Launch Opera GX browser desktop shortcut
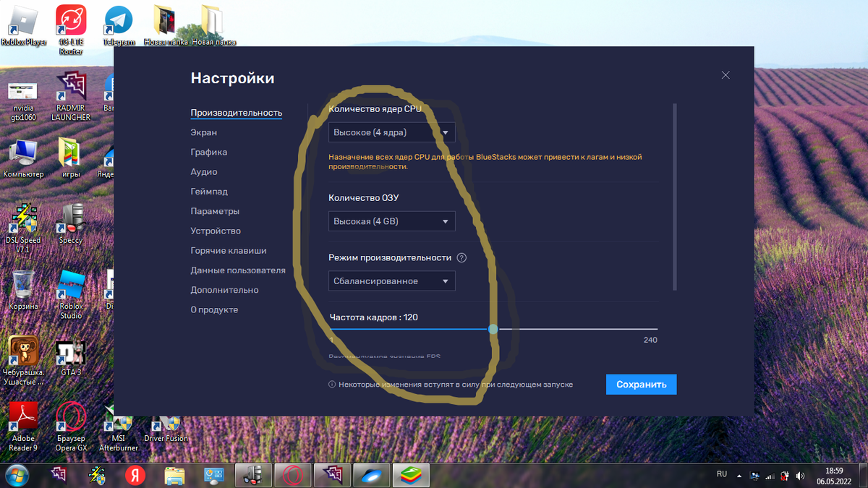The image size is (868, 488). point(71,427)
